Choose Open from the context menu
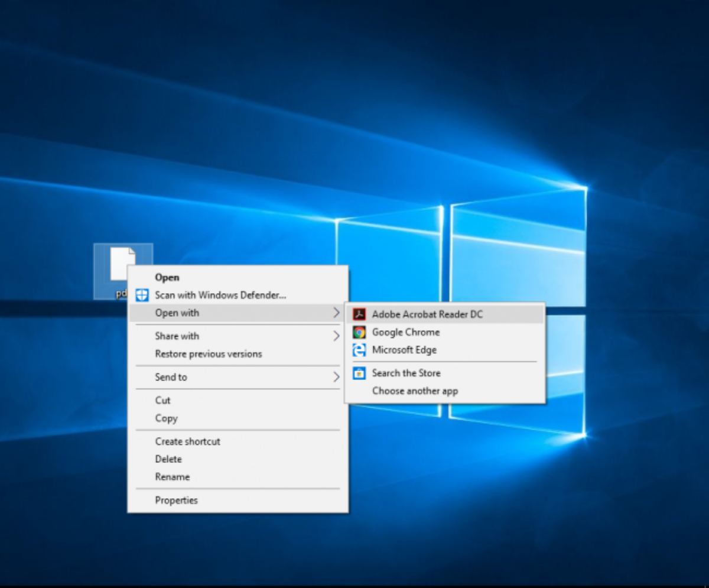The height and width of the screenshot is (588, 709). 167,277
